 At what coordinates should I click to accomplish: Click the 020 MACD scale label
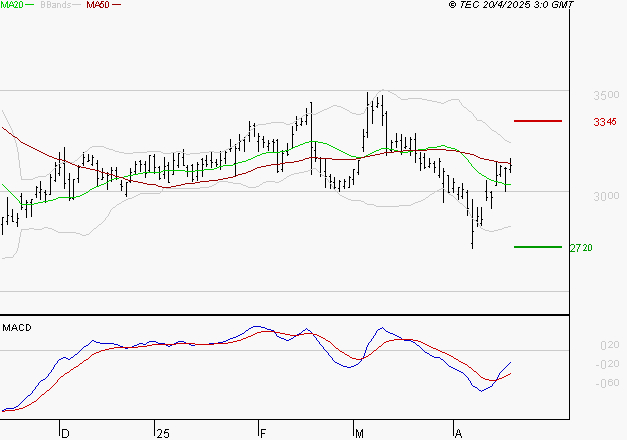[608, 346]
